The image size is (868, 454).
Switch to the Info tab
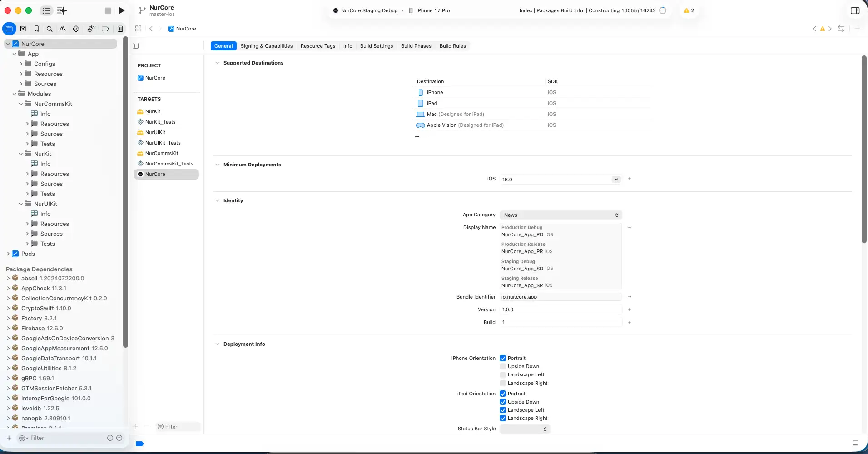(x=347, y=46)
